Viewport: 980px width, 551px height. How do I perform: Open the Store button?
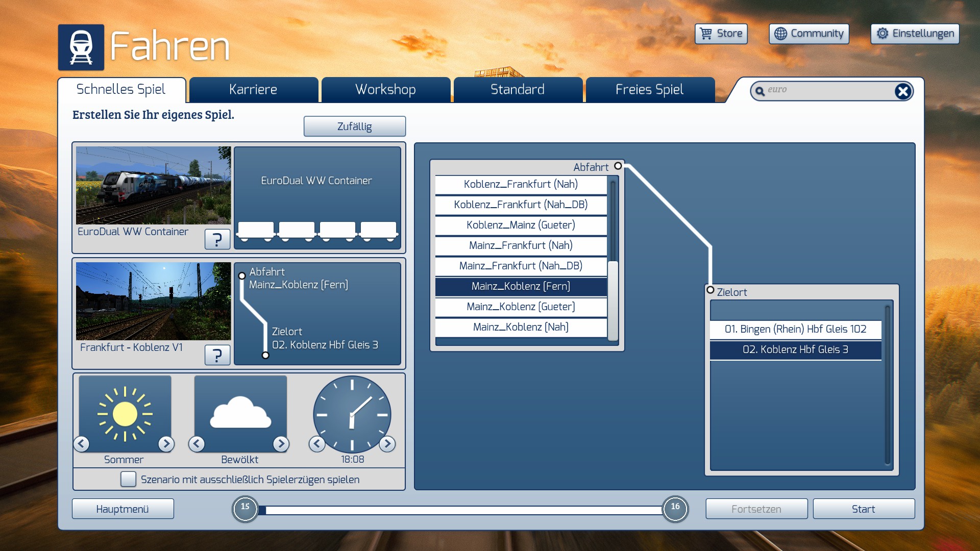point(721,34)
